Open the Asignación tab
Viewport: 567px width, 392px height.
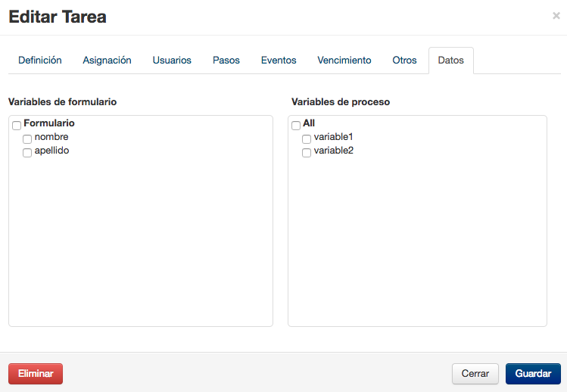pyautogui.click(x=107, y=61)
